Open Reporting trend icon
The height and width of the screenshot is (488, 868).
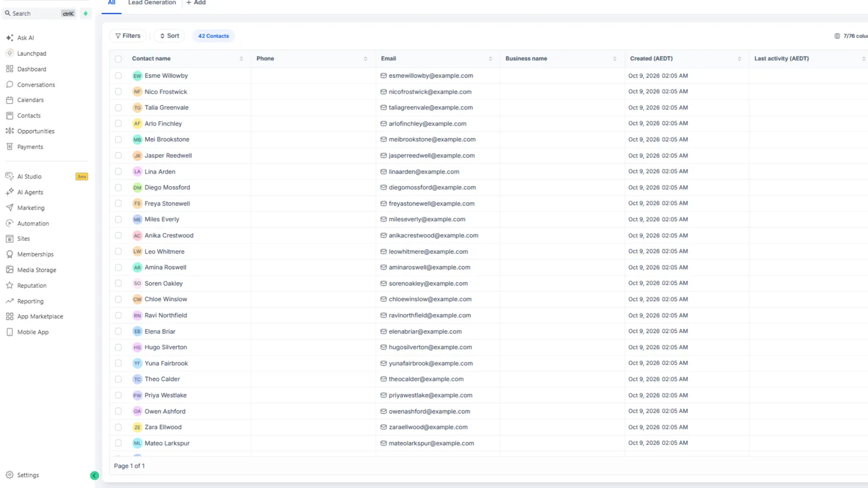10,301
